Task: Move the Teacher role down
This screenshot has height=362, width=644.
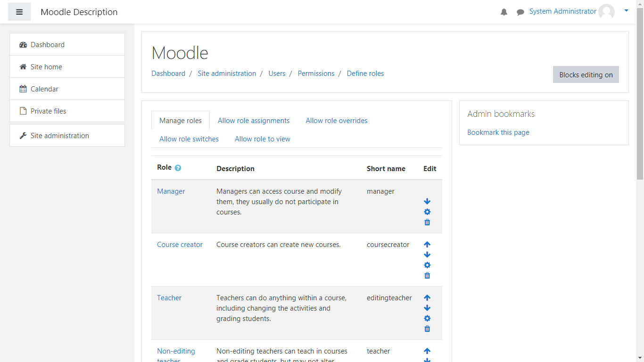Action: click(427, 308)
